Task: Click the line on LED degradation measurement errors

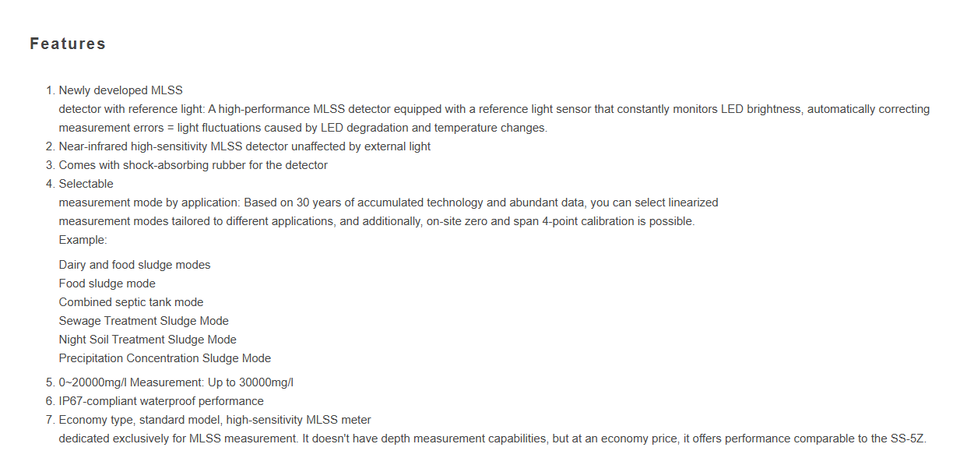Action: coord(303,128)
